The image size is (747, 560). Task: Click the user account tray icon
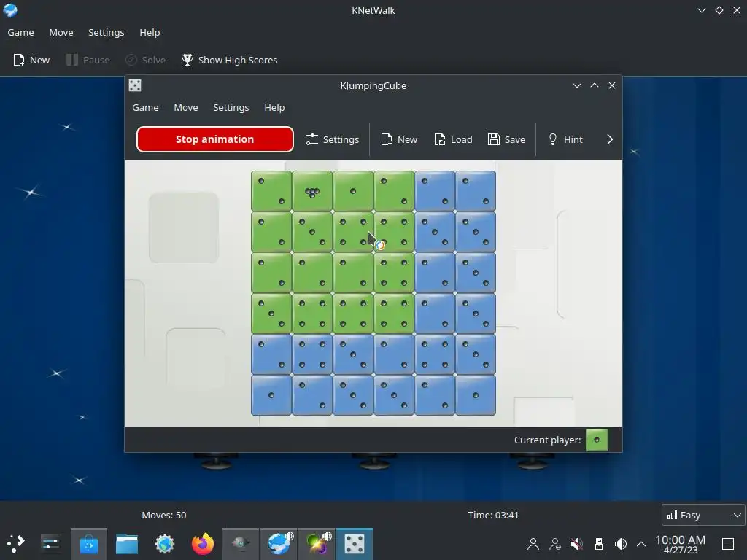coord(533,544)
